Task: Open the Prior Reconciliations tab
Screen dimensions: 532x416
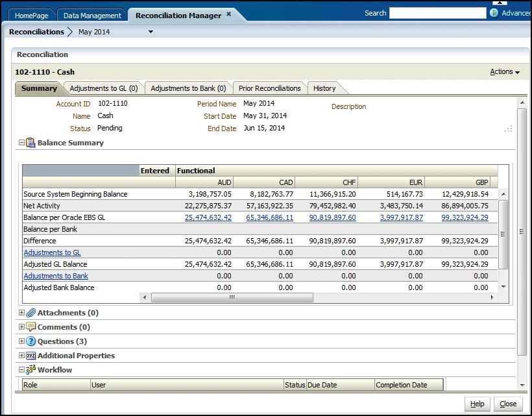Action: [269, 88]
